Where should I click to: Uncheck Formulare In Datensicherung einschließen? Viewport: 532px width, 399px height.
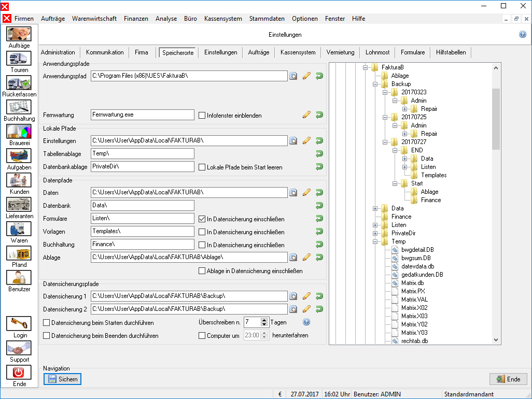(202, 219)
